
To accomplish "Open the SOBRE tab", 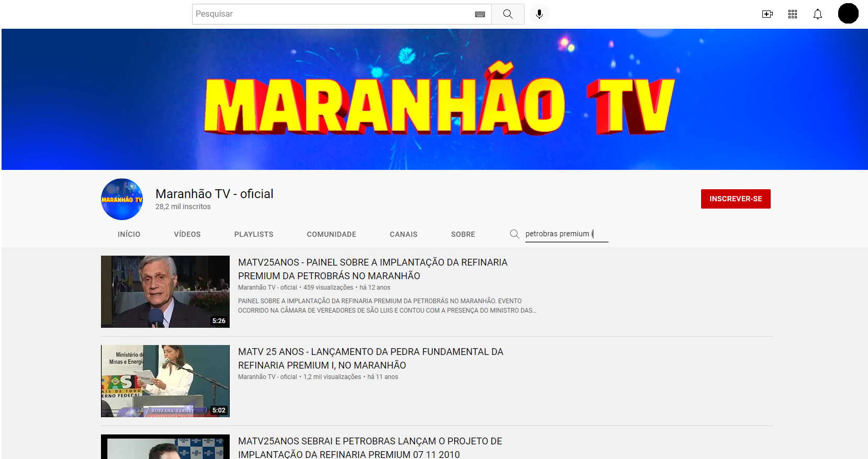I will (463, 234).
